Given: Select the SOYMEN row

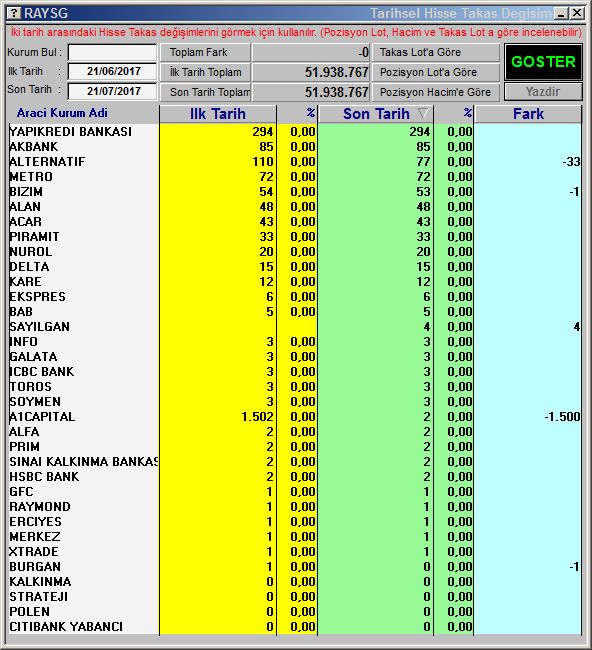Looking at the screenshot, I should click(295, 402).
